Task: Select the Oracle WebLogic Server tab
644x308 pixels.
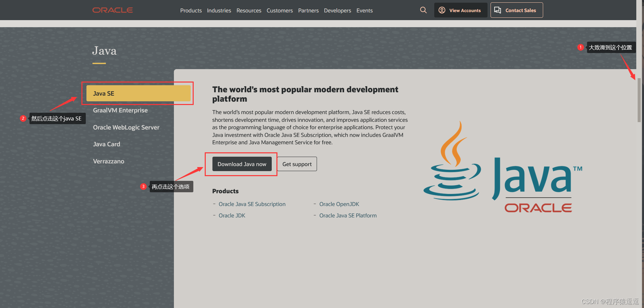Action: (126, 127)
